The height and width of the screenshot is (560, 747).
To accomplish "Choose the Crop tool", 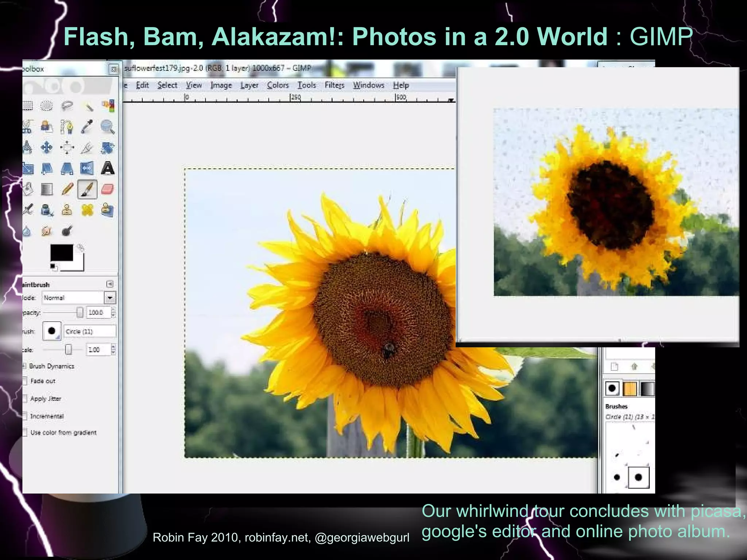I will coord(88,148).
